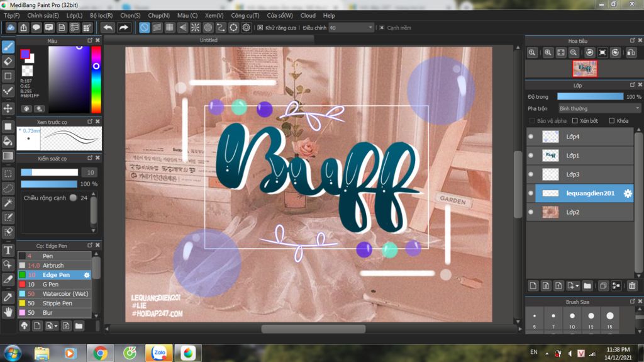Click the Undo arrow in toolbar
The height and width of the screenshot is (362, 644).
click(x=108, y=28)
